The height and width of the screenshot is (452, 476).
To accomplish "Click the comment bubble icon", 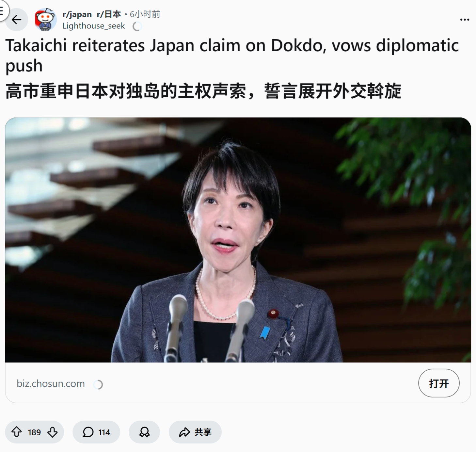I will point(88,432).
